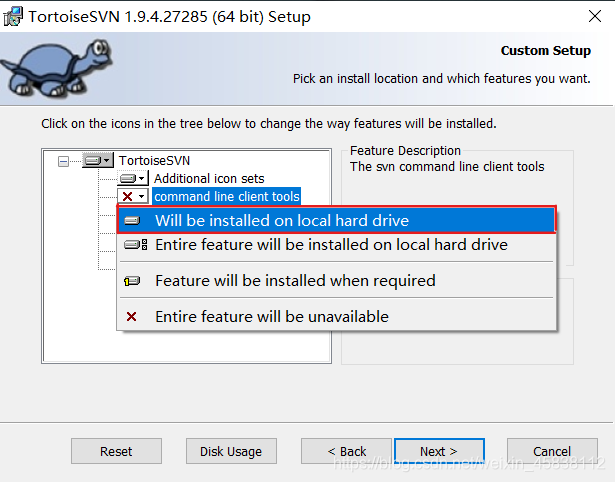Click 'Pick an install location' subtitle text
Viewport: 615px width, 482px height.
(x=442, y=78)
